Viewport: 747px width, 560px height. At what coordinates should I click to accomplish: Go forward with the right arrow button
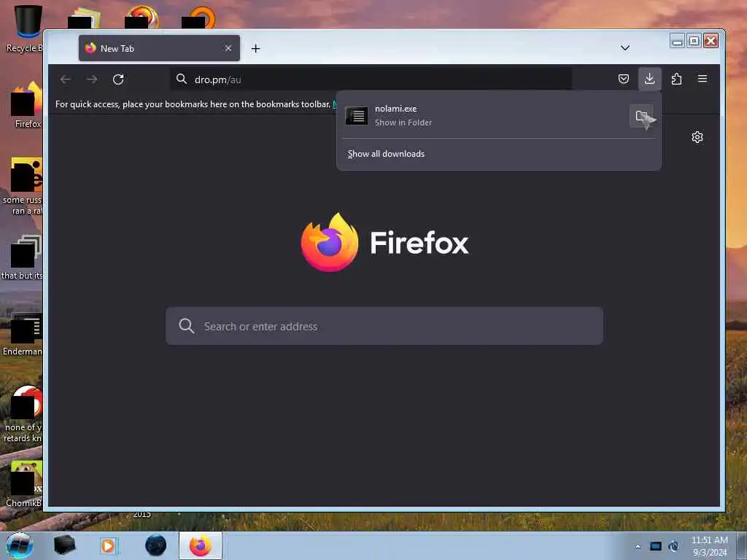pyautogui.click(x=92, y=79)
